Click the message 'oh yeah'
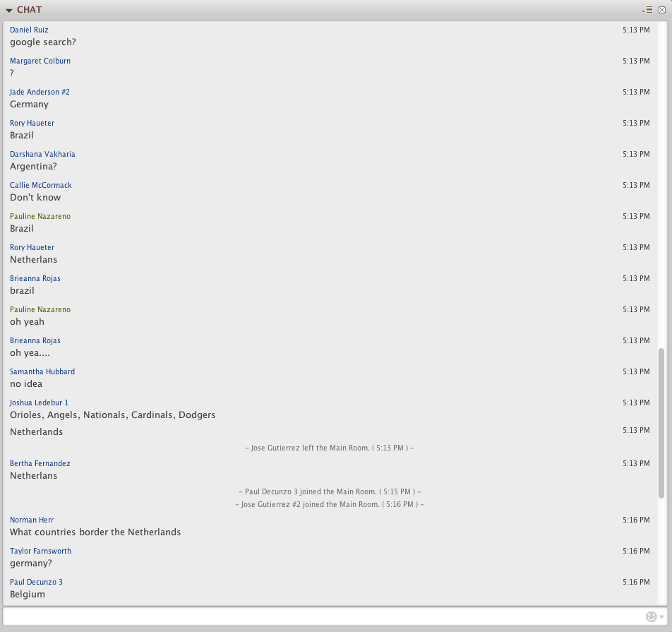This screenshot has height=632, width=672. (27, 322)
